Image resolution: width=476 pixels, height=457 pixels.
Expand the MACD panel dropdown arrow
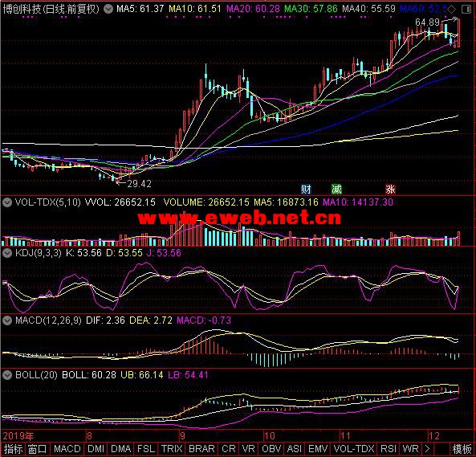click(7, 320)
